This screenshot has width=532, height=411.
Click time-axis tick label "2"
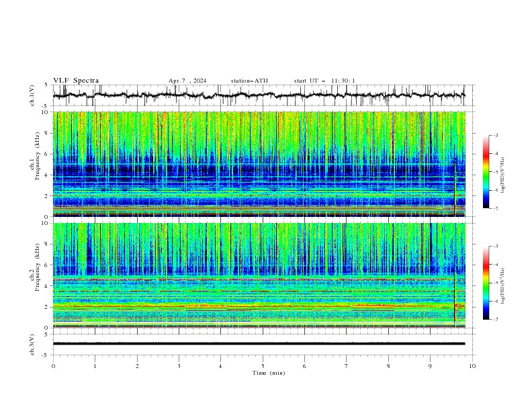coord(137,366)
